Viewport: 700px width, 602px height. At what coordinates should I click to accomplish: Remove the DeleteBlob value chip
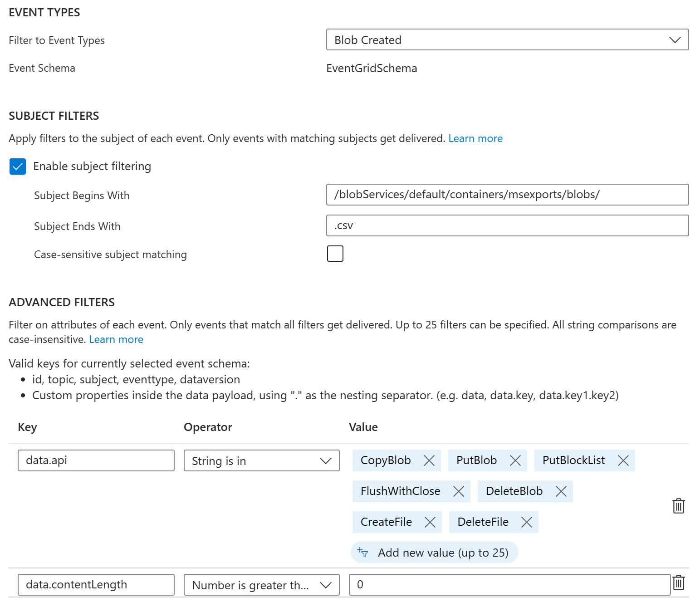pyautogui.click(x=561, y=491)
